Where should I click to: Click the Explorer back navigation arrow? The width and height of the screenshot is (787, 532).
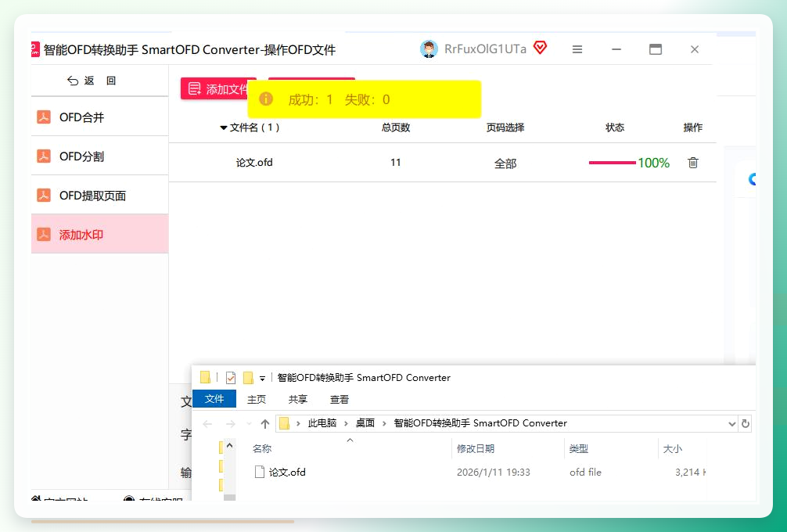coord(207,424)
